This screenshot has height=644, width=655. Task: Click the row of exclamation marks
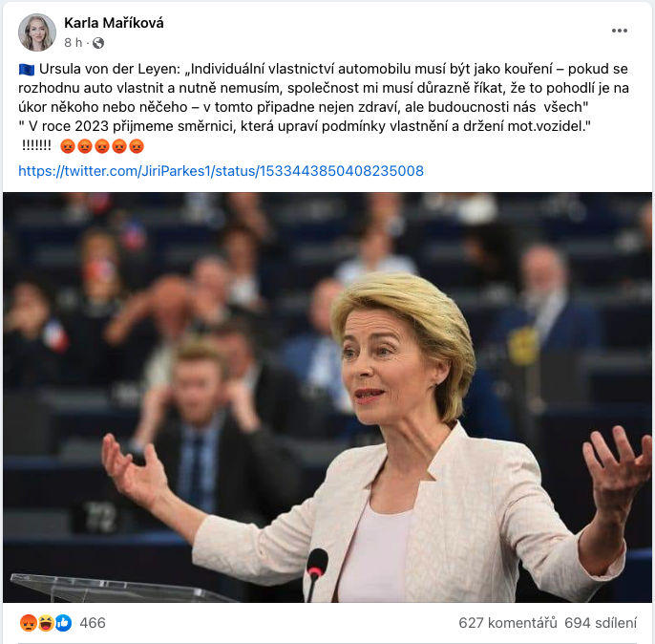point(36,146)
